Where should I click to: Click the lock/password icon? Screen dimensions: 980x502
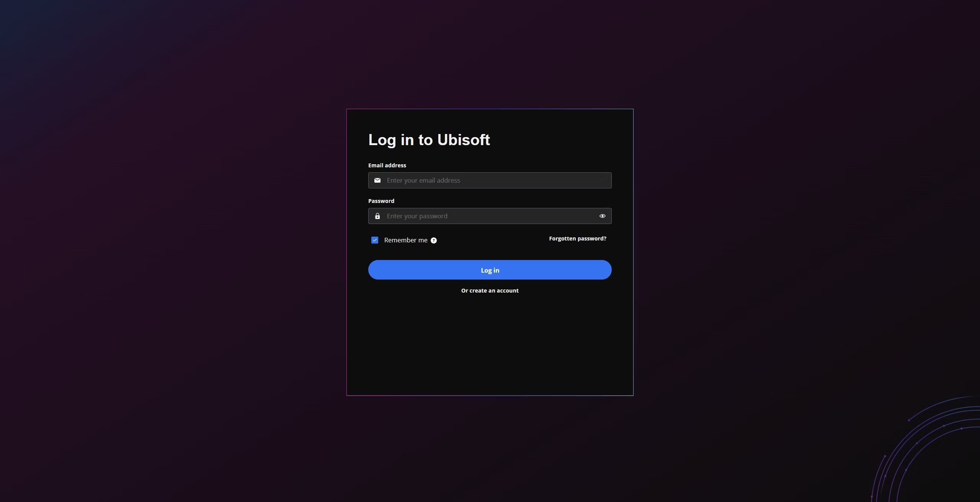[377, 216]
